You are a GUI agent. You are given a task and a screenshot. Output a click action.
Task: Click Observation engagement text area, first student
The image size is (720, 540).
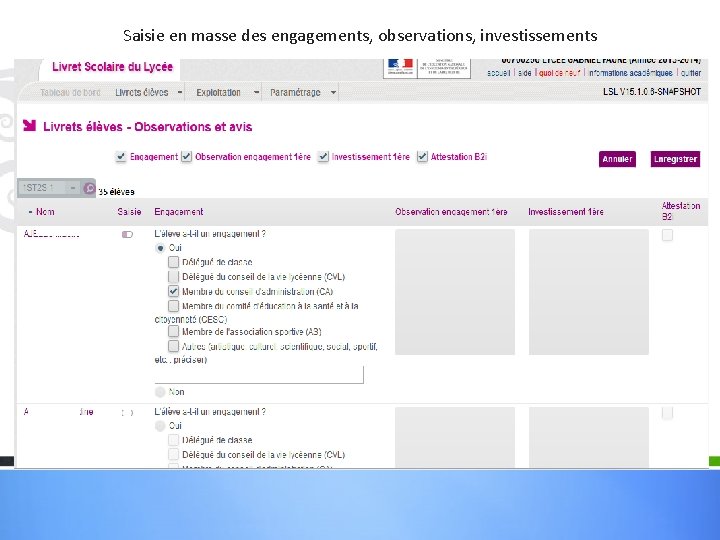(455, 292)
